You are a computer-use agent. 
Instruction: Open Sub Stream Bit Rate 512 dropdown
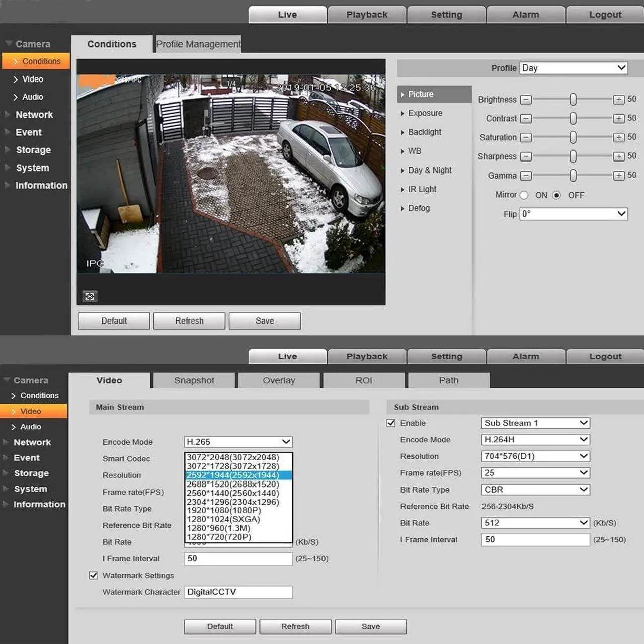pyautogui.click(x=535, y=523)
